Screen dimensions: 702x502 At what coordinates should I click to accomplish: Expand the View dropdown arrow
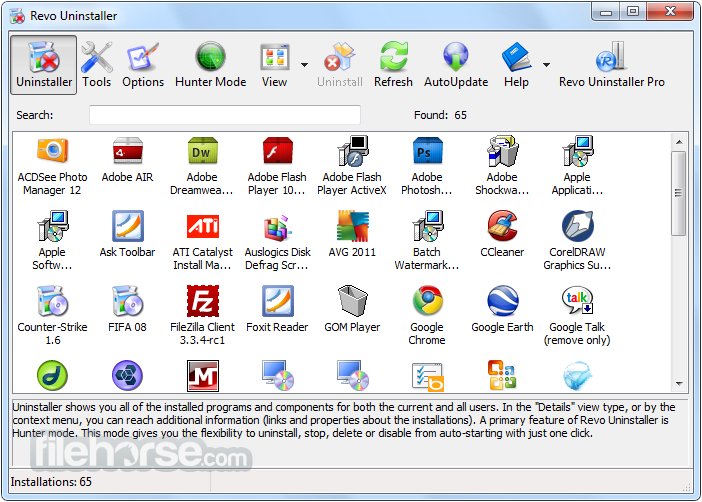point(304,65)
